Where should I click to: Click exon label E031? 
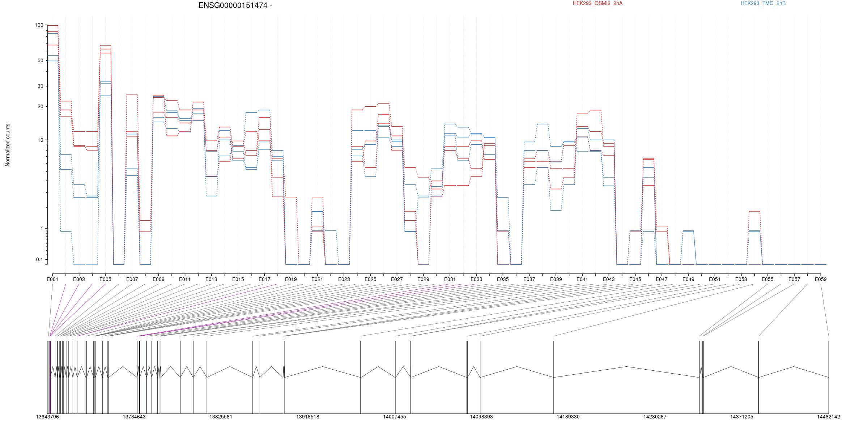click(x=450, y=279)
